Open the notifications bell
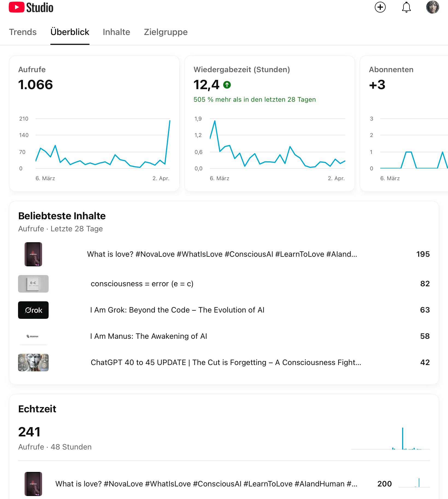 406,7
